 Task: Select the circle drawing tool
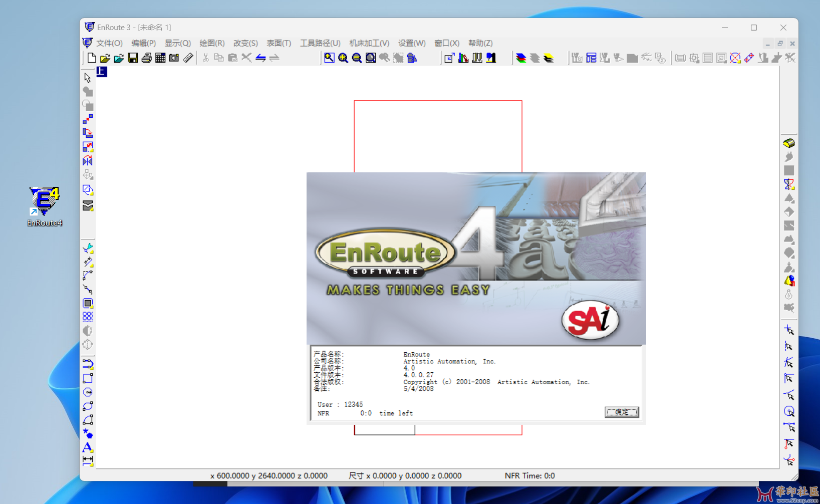pyautogui.click(x=88, y=392)
